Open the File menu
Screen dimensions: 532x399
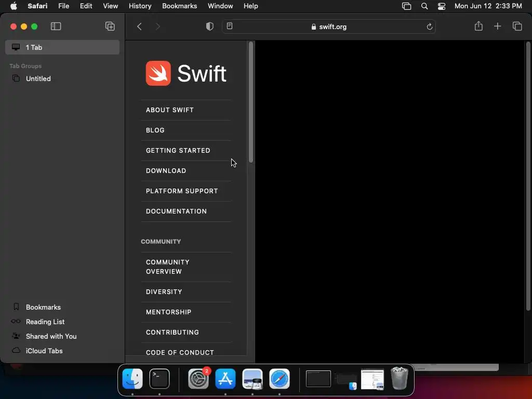63,6
